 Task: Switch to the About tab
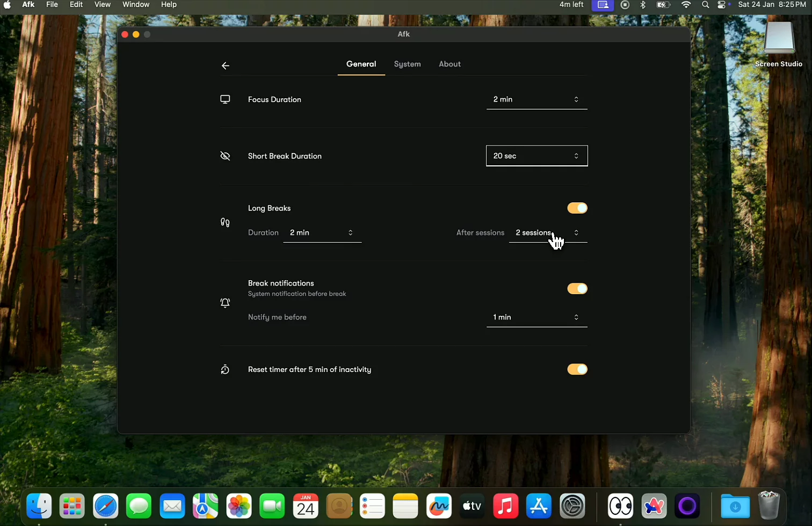tap(450, 64)
